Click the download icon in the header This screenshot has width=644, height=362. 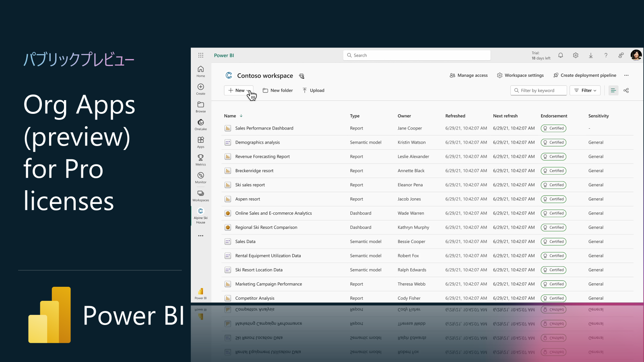[x=591, y=56]
